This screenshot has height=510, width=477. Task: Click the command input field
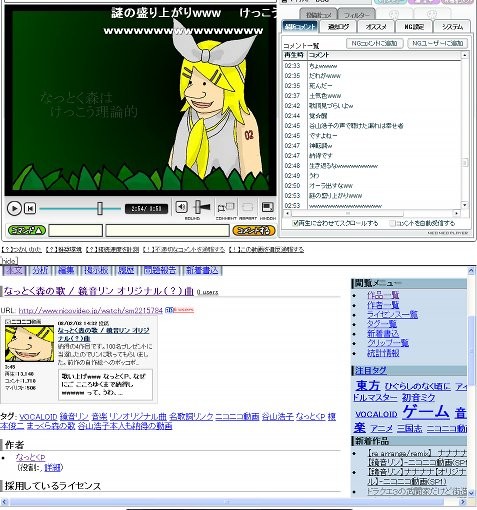pos(76,230)
